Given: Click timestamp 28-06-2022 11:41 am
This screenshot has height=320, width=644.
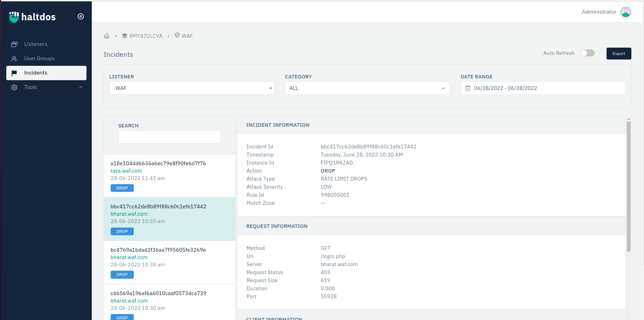Looking at the screenshot, I should [138, 178].
